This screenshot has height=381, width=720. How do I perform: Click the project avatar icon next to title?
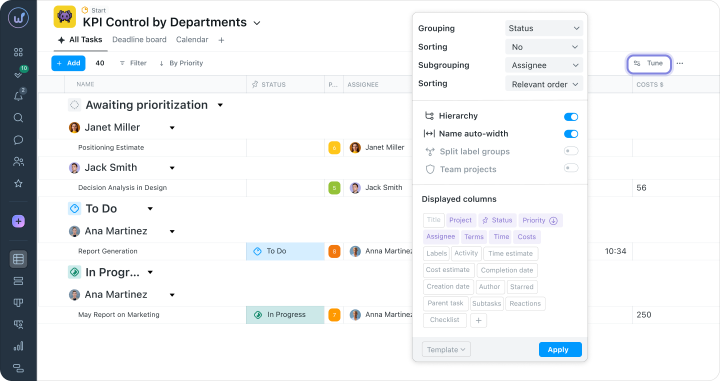click(65, 17)
